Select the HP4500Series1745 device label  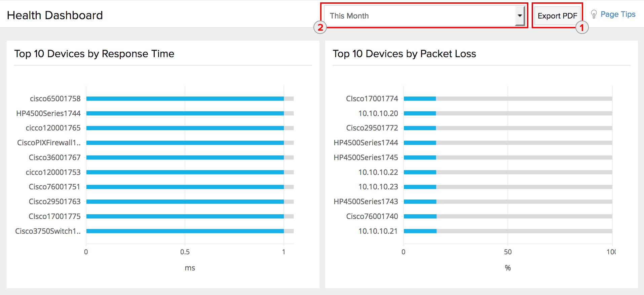point(366,157)
